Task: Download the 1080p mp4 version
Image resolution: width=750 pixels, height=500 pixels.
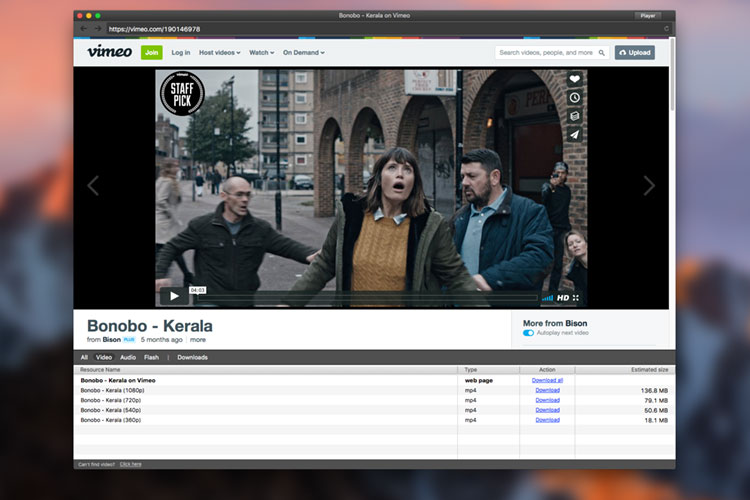Action: pyautogui.click(x=548, y=390)
